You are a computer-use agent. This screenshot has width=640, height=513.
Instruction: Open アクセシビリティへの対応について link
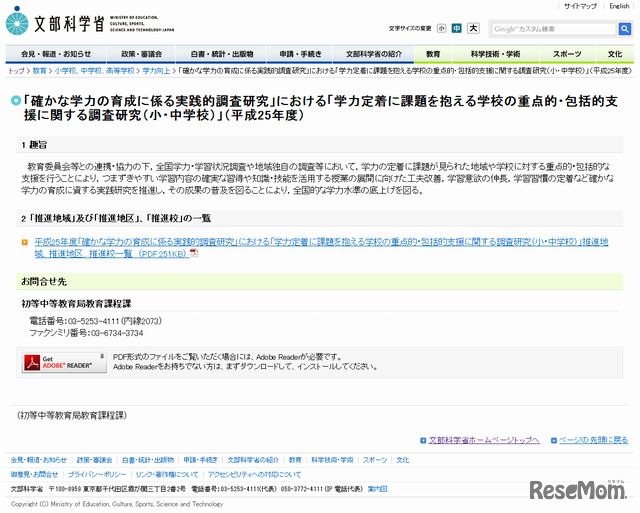pos(254,475)
